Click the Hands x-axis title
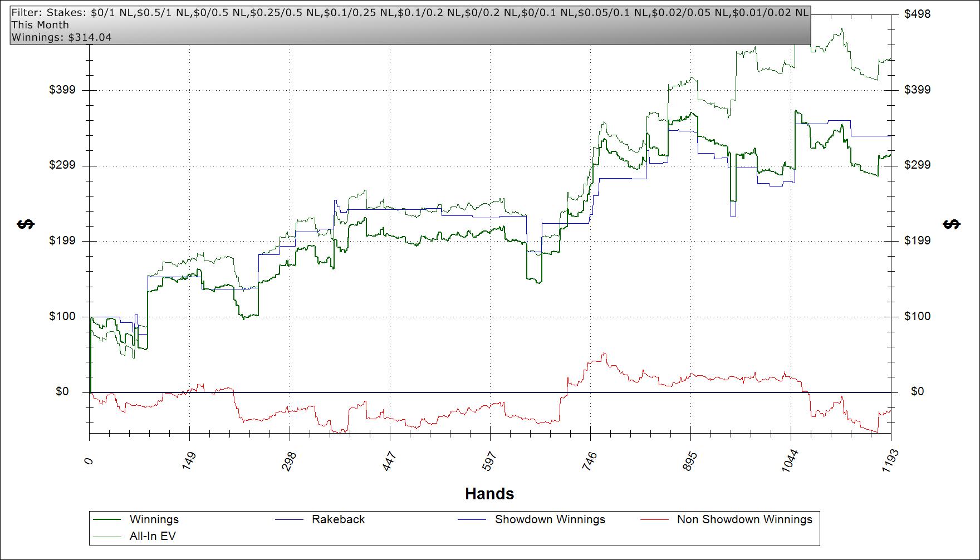Screen dimensions: 980x560 pos(489,494)
